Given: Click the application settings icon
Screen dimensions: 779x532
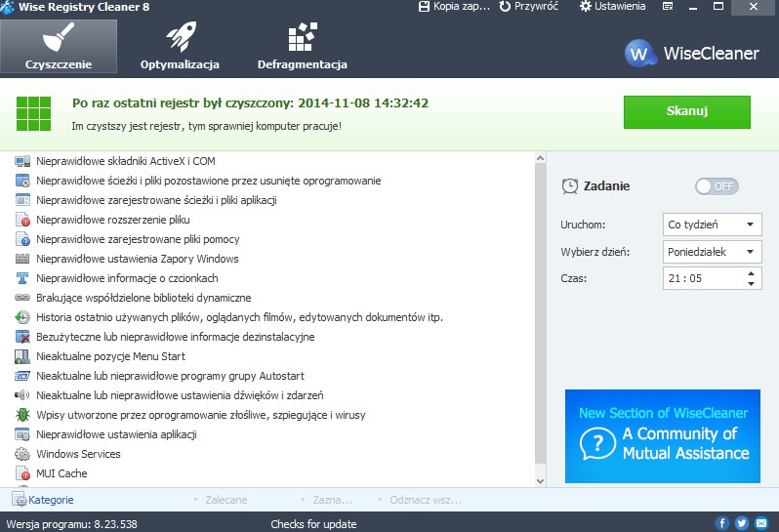Looking at the screenshot, I should [x=22, y=434].
